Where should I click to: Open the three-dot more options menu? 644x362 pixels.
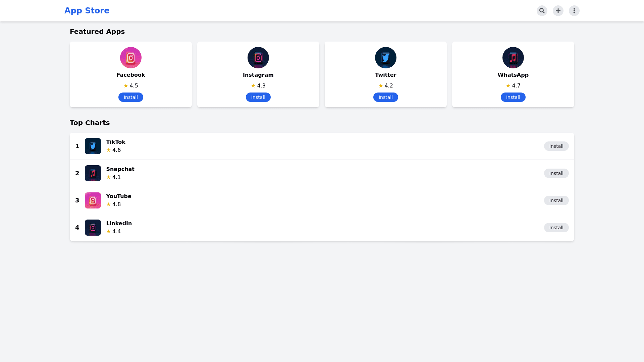point(574,11)
